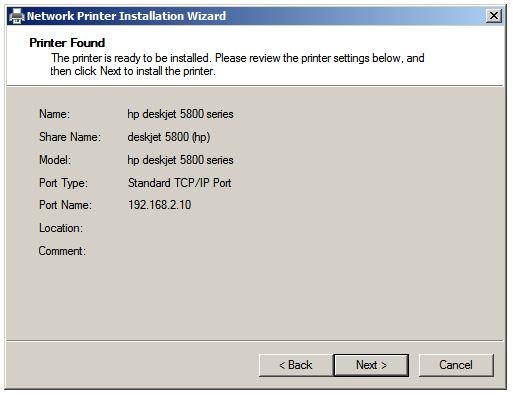Click the Network Printer Installation Wizard title text

(x=126, y=16)
